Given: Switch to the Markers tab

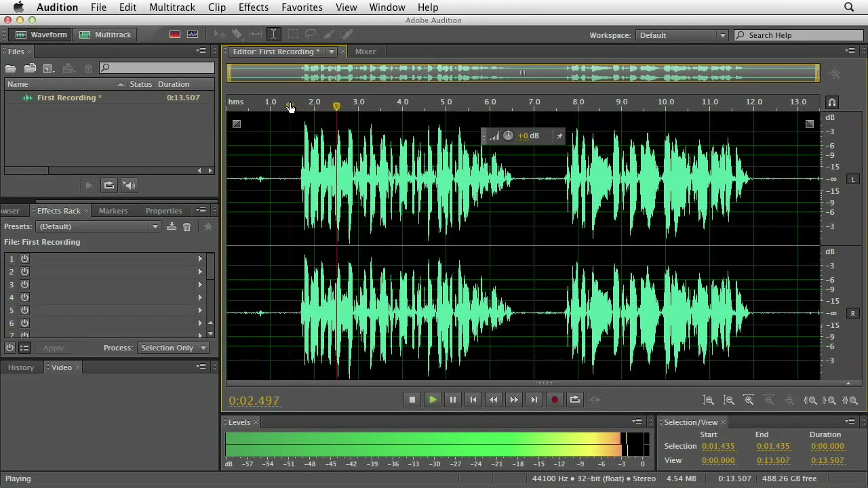Looking at the screenshot, I should pos(113,211).
